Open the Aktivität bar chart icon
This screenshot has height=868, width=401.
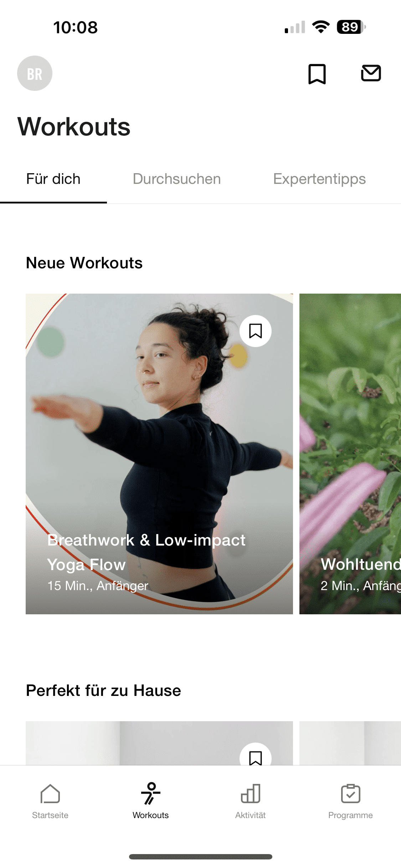pos(251,794)
